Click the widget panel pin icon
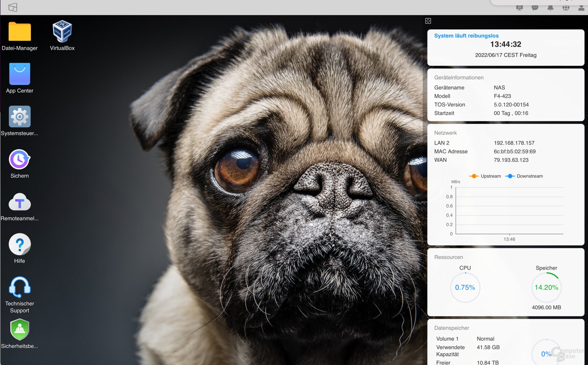This screenshot has height=365, width=588. pos(428,21)
